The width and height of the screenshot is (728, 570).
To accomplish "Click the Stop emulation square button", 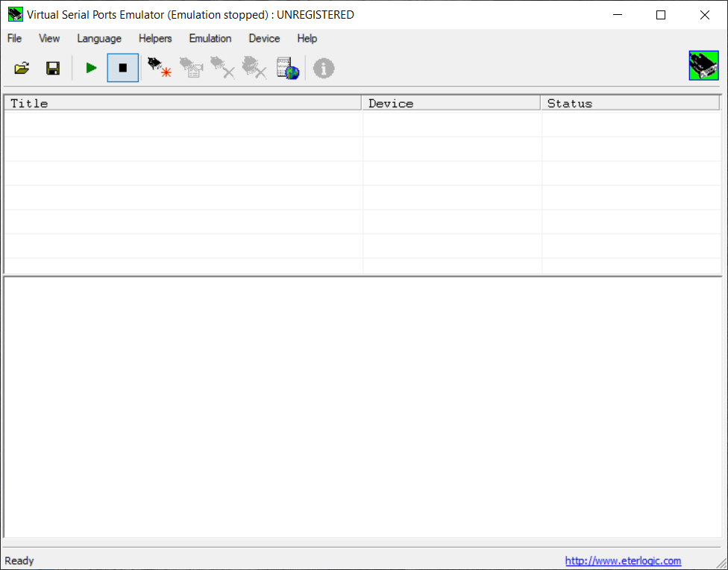I will point(122,68).
